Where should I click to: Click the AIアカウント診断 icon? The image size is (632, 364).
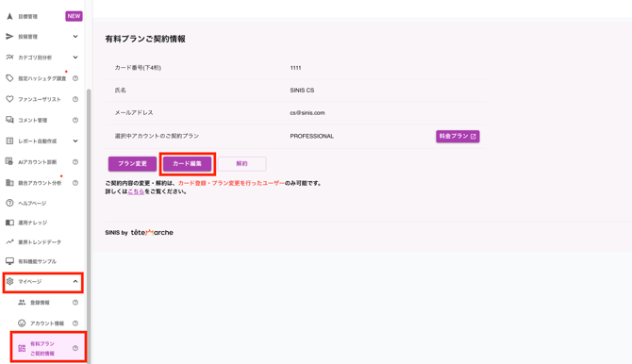(9, 161)
